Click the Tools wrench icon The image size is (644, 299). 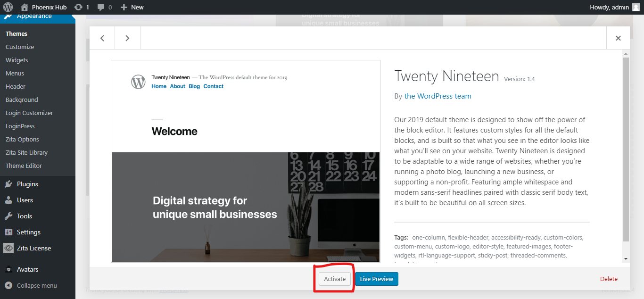(x=8, y=216)
